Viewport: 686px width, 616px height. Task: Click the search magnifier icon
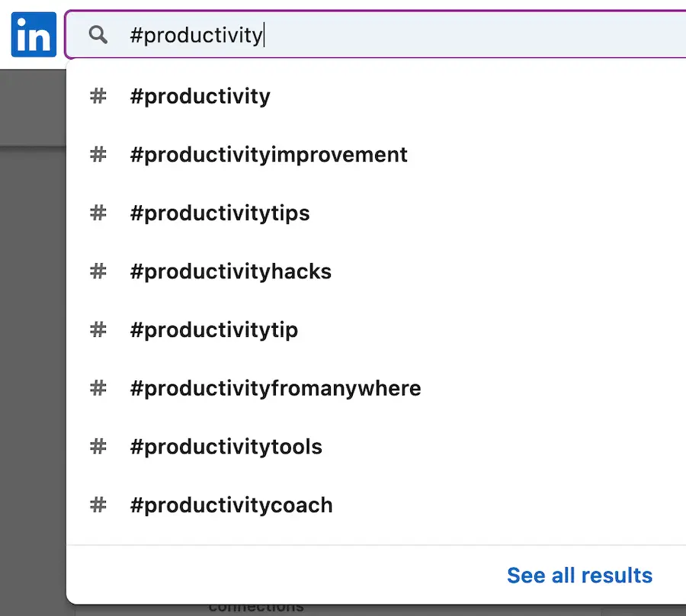[x=98, y=34]
